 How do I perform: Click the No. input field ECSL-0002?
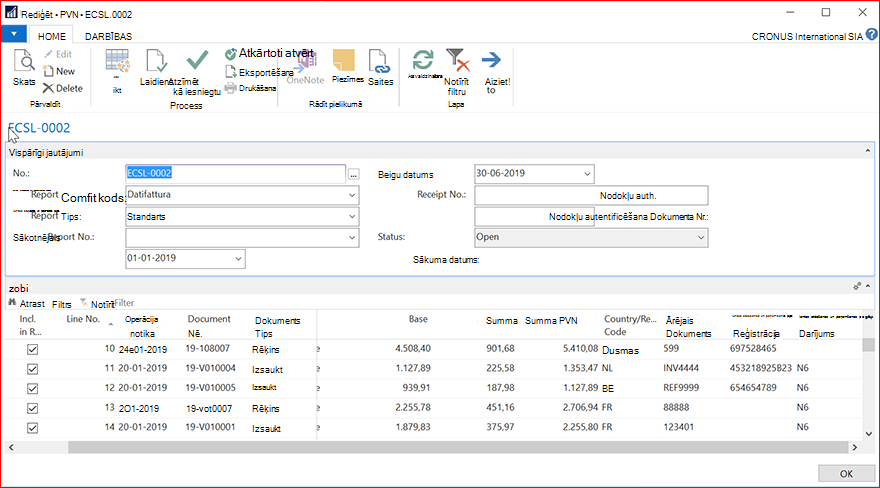point(235,173)
